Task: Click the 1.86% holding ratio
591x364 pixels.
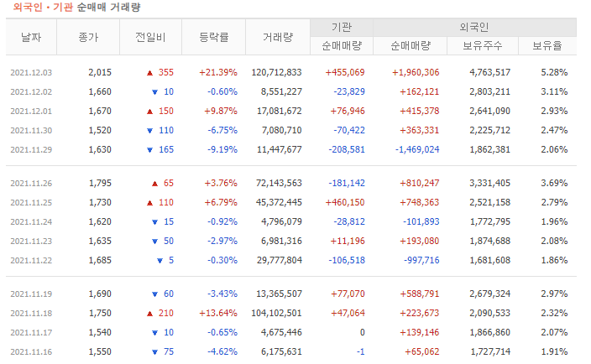Action: click(x=554, y=260)
